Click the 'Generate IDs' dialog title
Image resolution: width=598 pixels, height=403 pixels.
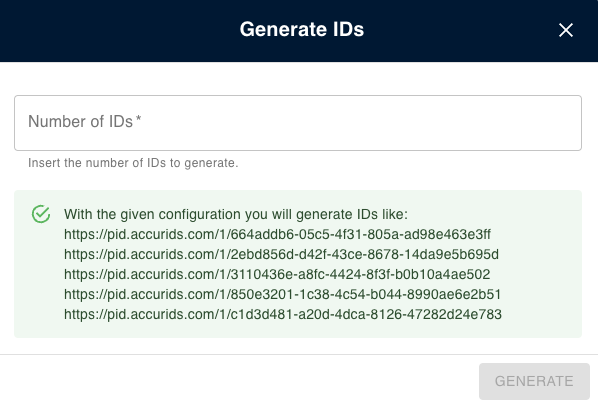(x=302, y=29)
